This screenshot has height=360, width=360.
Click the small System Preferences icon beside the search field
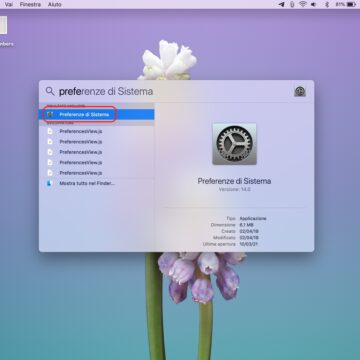pos(300,91)
